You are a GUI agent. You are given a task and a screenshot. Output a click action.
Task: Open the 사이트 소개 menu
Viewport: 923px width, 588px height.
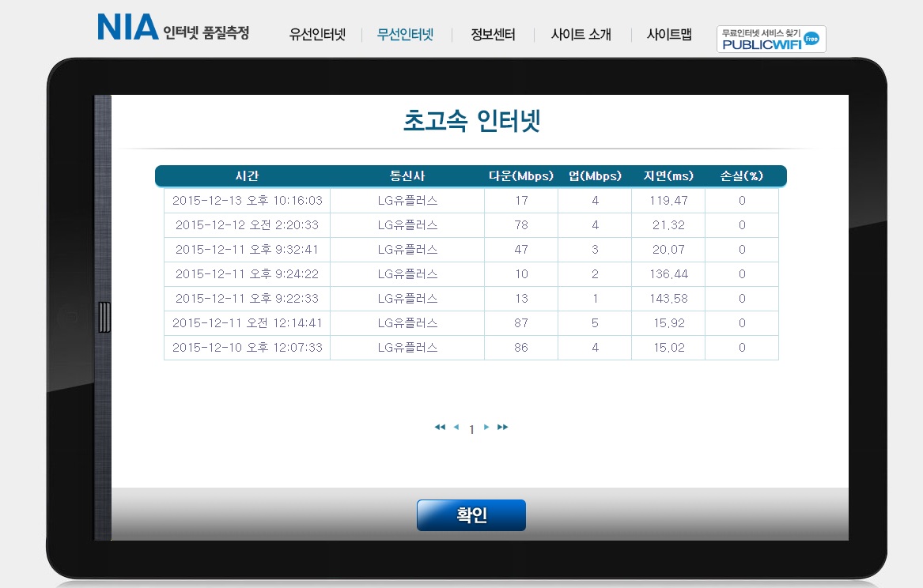tap(581, 35)
